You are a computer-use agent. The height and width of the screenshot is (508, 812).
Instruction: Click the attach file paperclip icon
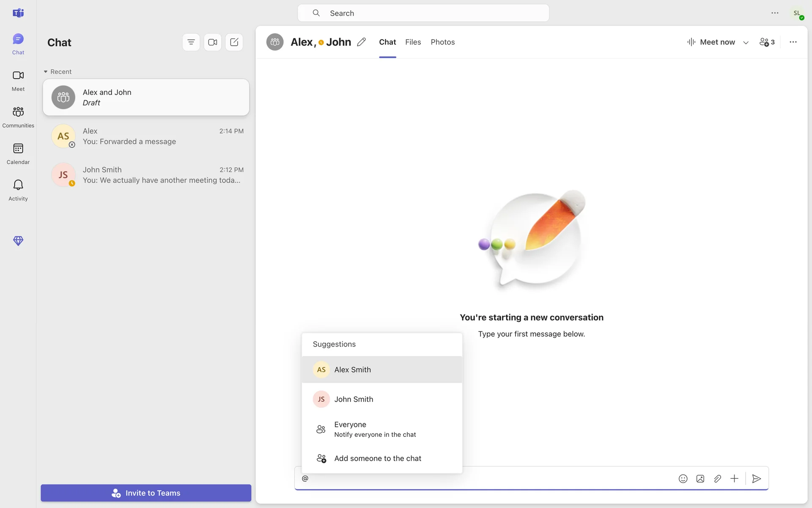click(x=717, y=478)
